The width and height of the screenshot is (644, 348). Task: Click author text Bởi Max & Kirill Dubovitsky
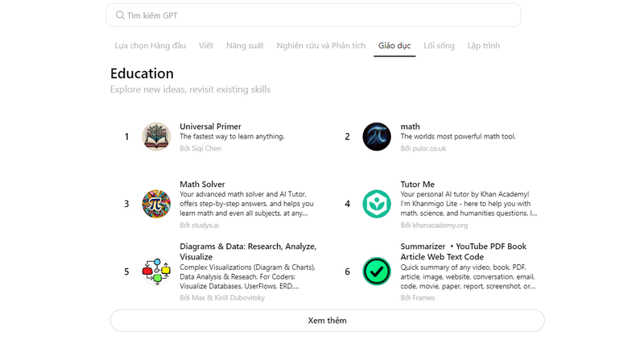(222, 298)
